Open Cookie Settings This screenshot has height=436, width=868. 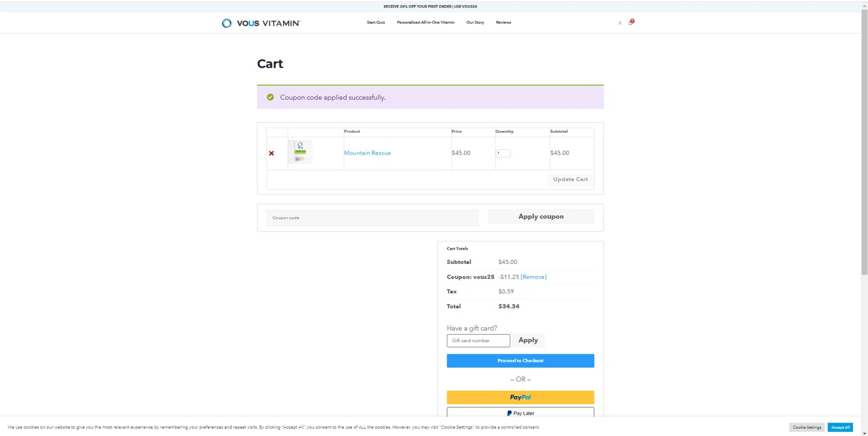[807, 427]
